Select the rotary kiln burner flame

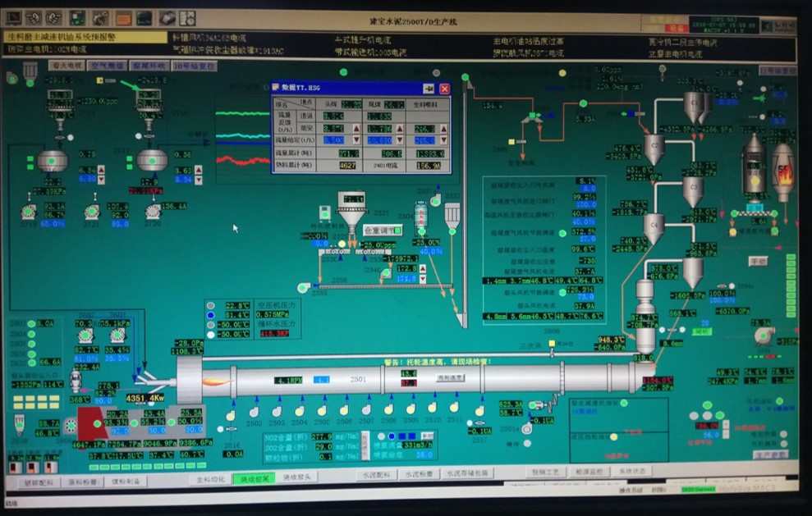click(x=216, y=381)
